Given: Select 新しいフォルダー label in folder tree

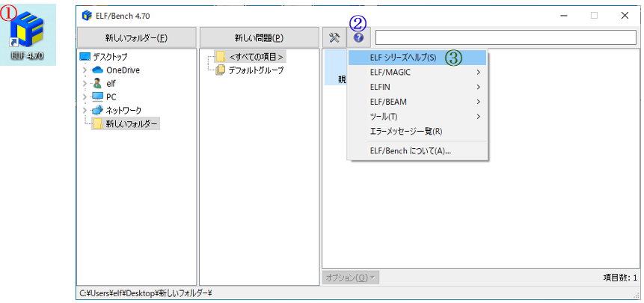Looking at the screenshot, I should click(132, 123).
